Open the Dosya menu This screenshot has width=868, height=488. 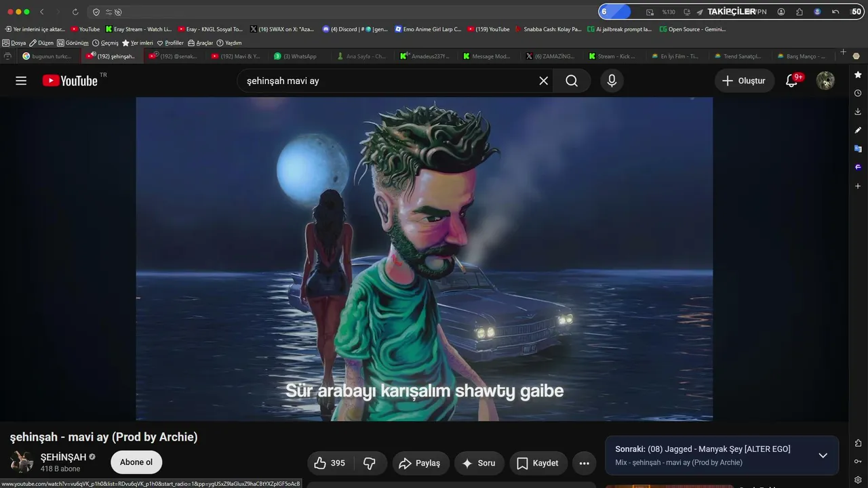coord(14,43)
